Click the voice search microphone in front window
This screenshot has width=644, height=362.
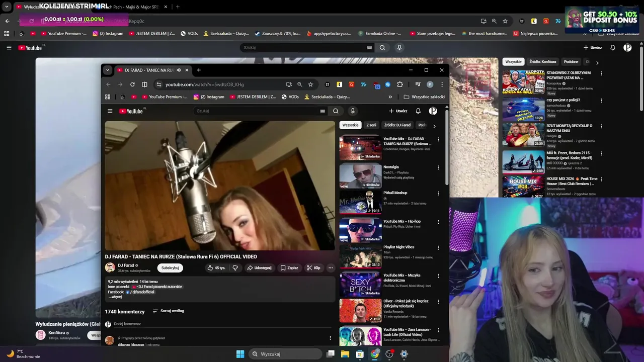[x=353, y=111]
